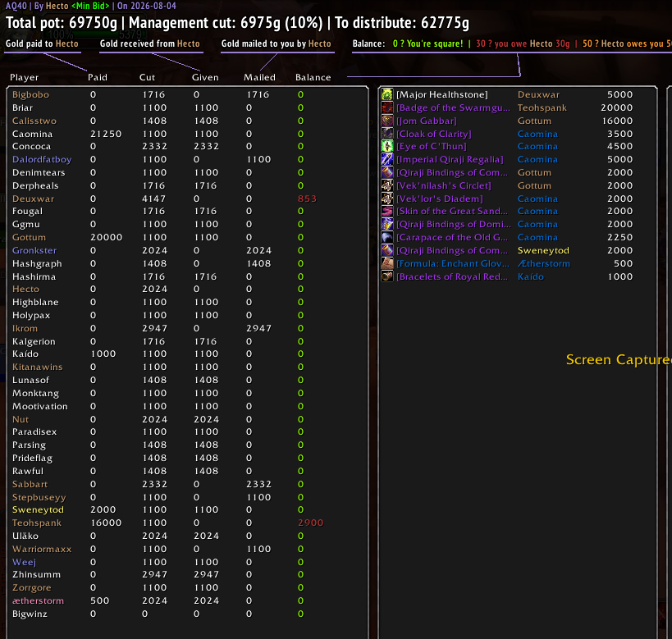
Task: Click the Vek'lor's Diadem icon
Action: pyautogui.click(x=387, y=199)
